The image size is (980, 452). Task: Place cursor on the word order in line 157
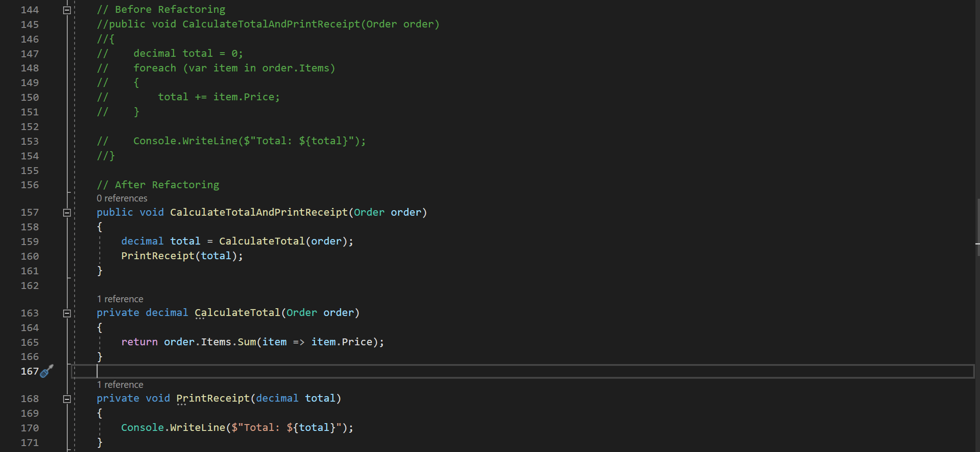coord(406,212)
